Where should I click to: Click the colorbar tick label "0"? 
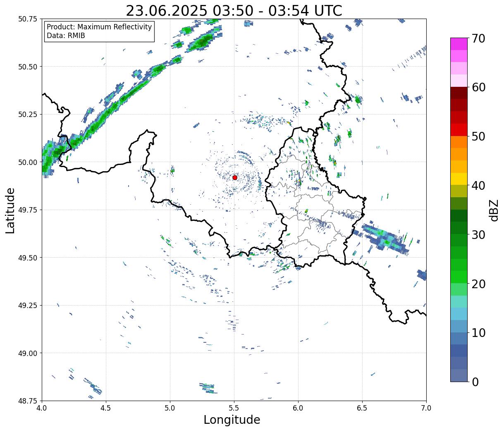[x=475, y=382]
